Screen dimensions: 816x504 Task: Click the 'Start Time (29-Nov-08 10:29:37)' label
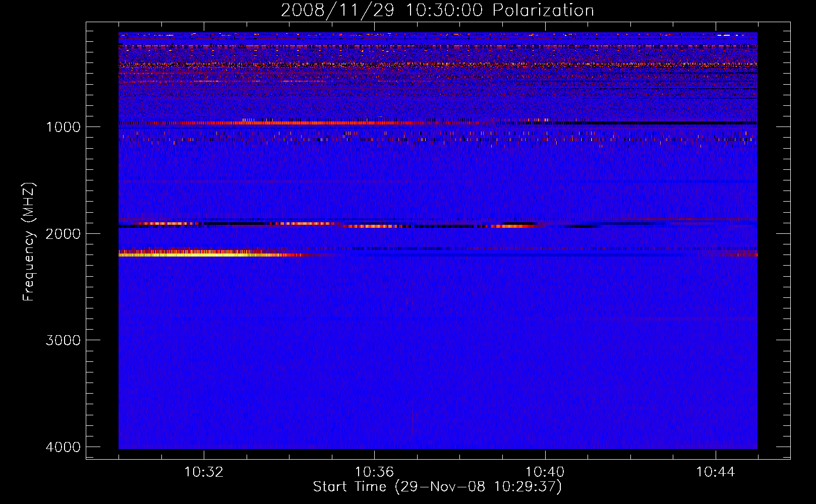point(437,487)
